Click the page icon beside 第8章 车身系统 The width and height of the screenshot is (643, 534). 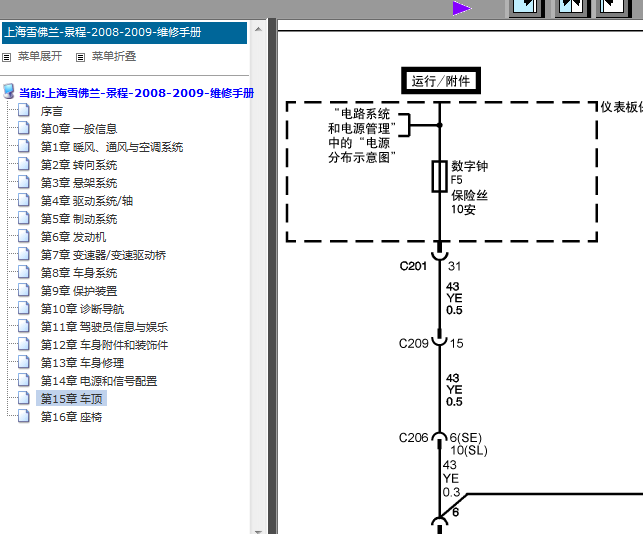24,272
